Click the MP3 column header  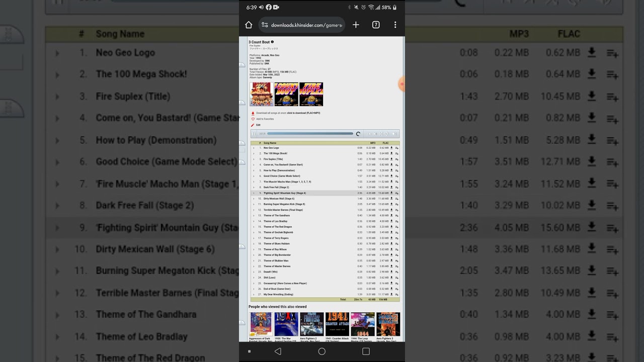coord(373,143)
